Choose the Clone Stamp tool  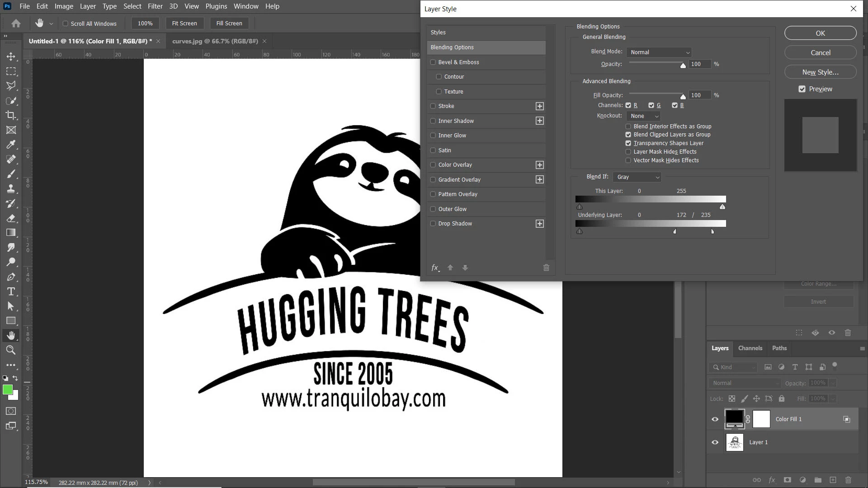click(x=11, y=188)
